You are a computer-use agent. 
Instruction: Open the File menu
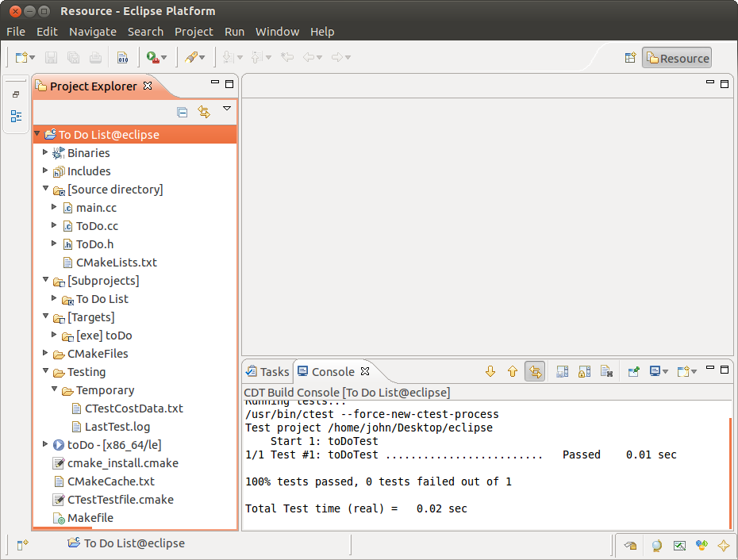point(16,32)
